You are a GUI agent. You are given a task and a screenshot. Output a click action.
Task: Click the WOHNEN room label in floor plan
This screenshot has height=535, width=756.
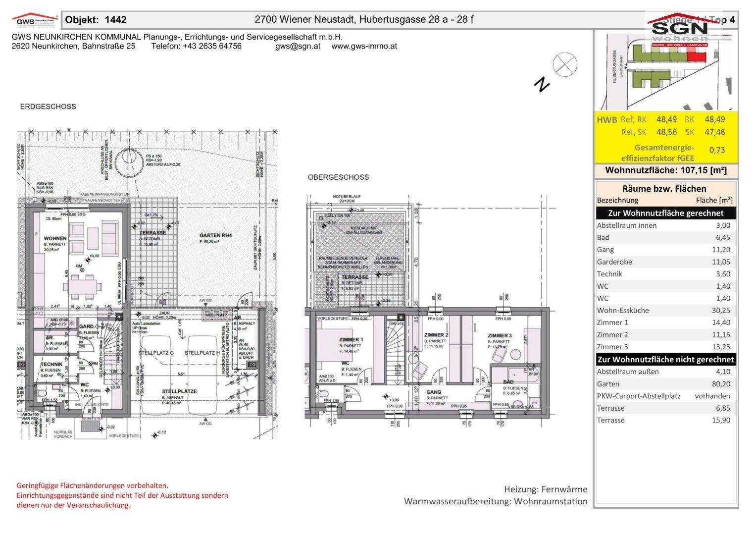pyautogui.click(x=55, y=239)
